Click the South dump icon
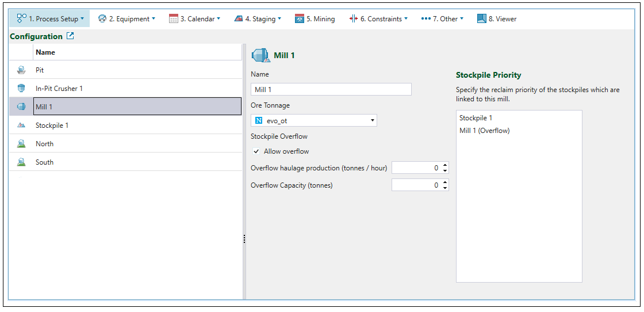Image resolution: width=644 pixels, height=312 pixels. [x=21, y=162]
